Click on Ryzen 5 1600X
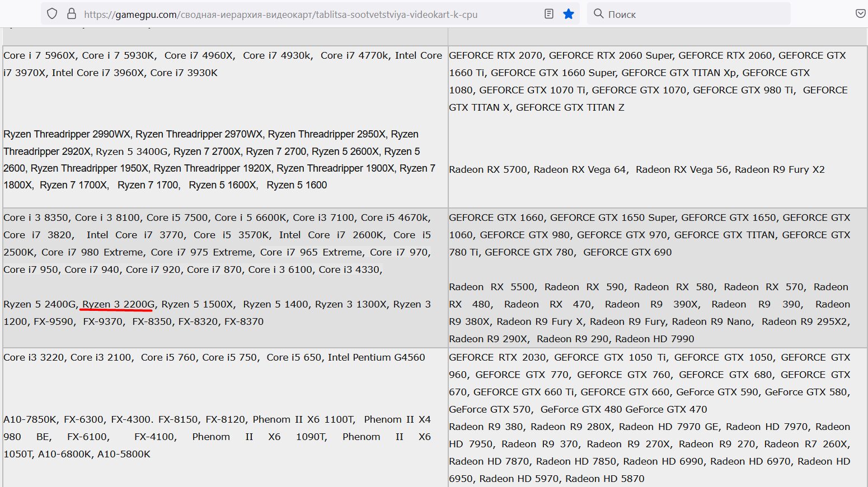868x487 pixels. tap(223, 185)
